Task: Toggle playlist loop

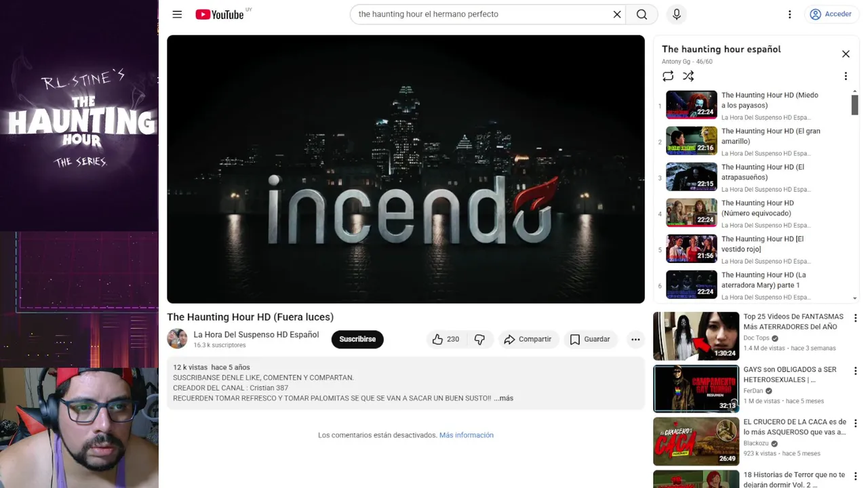Action: click(x=668, y=76)
